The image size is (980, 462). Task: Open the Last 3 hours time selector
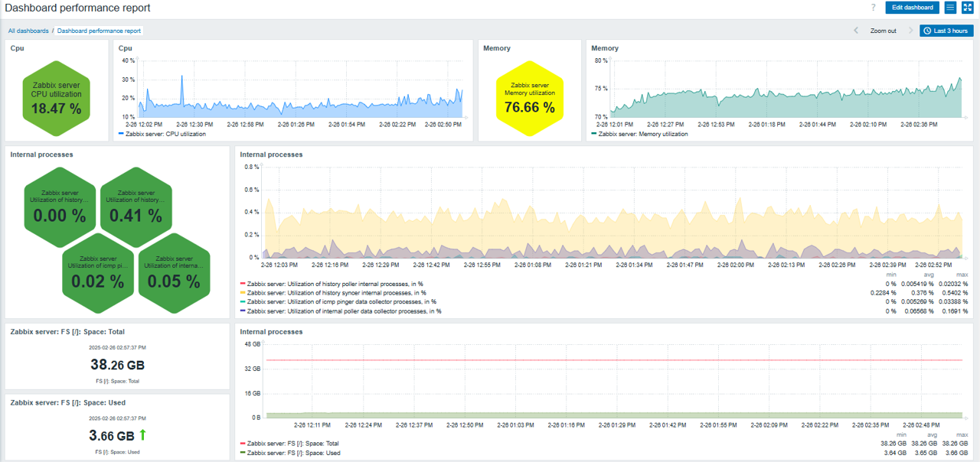946,31
